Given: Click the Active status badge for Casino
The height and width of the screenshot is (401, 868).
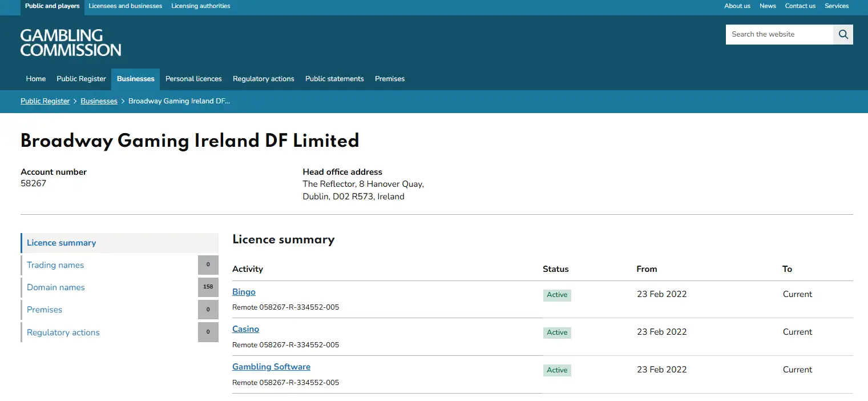Looking at the screenshot, I should click(x=557, y=332).
